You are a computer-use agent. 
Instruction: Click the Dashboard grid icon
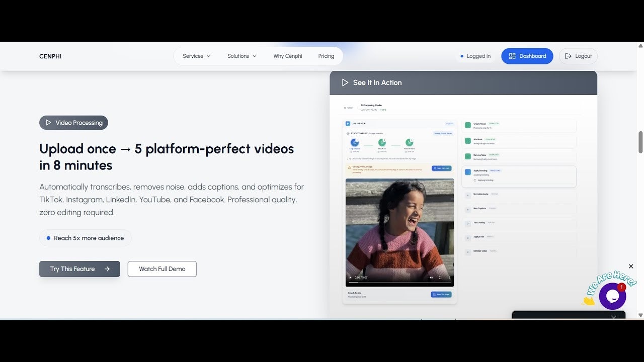(x=512, y=56)
